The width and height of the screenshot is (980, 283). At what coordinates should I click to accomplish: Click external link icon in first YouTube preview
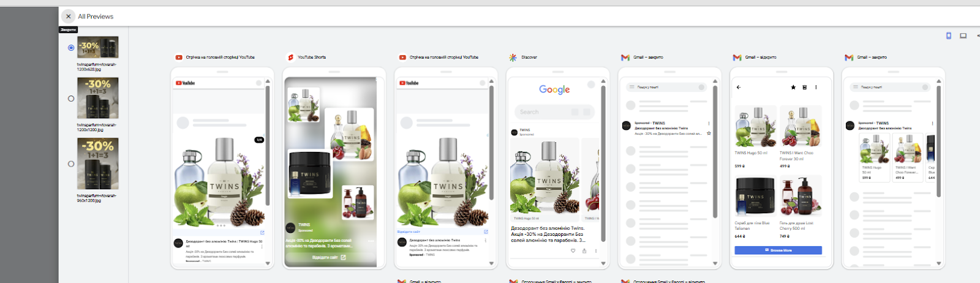(x=262, y=233)
